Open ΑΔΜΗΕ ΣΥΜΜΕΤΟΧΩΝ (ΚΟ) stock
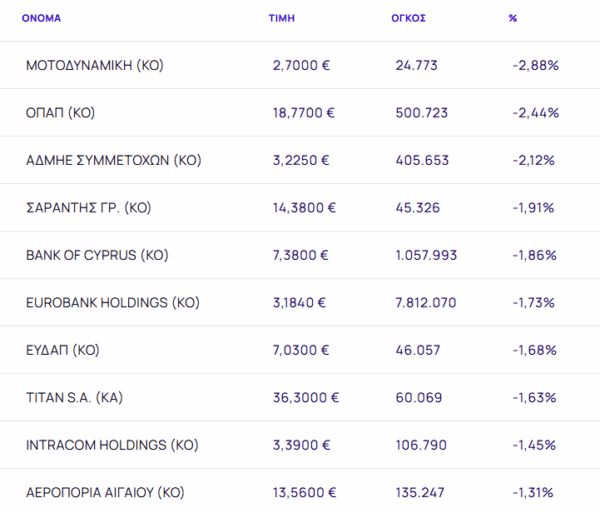 [x=114, y=160]
